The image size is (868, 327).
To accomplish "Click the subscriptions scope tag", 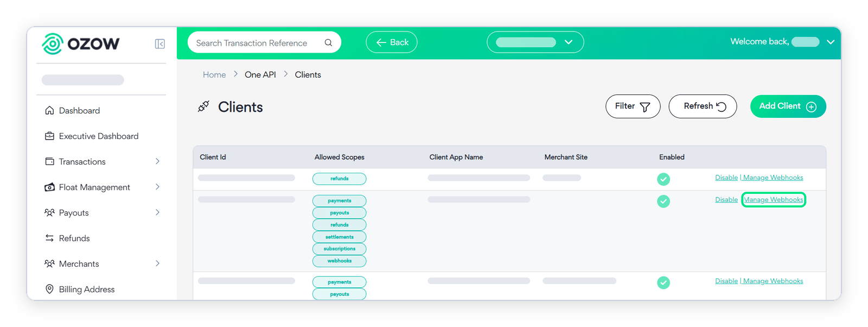I will tap(340, 249).
